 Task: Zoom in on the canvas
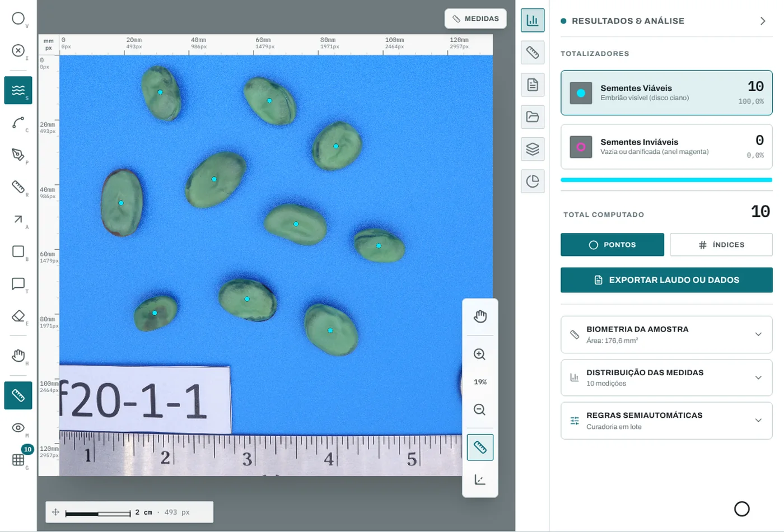480,354
